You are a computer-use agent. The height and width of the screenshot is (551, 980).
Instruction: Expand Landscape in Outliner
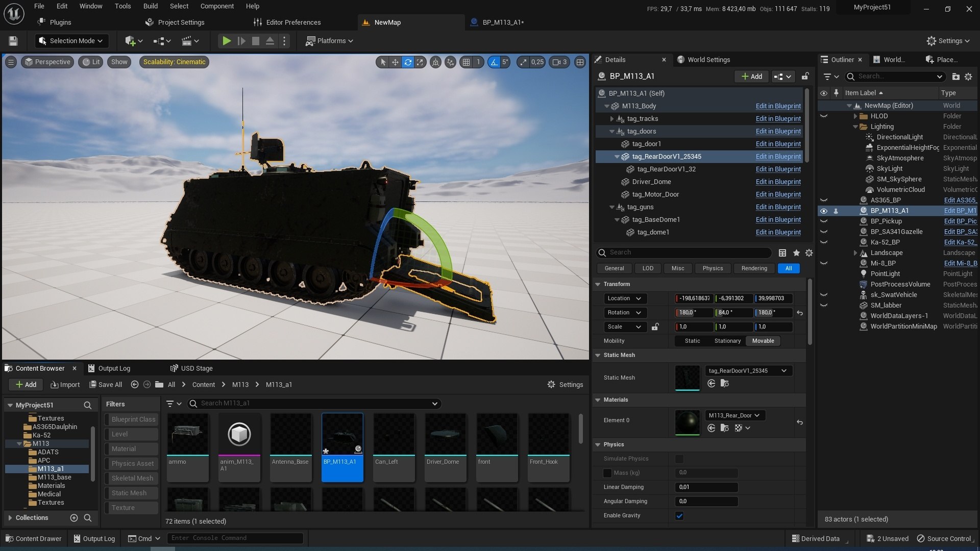(x=855, y=253)
